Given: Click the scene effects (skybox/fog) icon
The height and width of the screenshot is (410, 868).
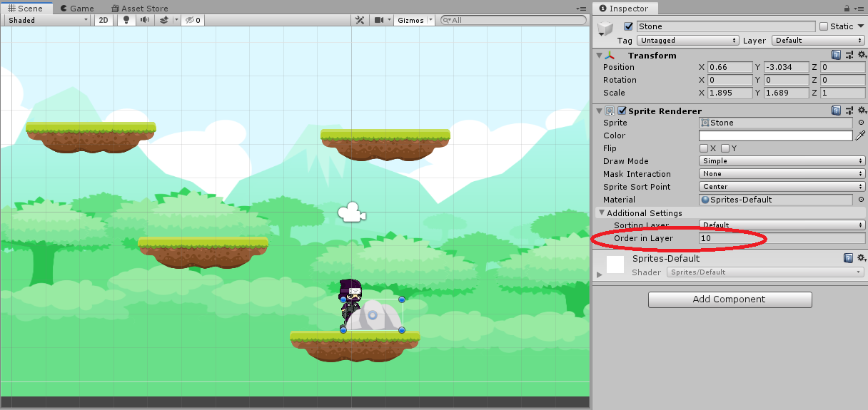Looking at the screenshot, I should (x=163, y=20).
